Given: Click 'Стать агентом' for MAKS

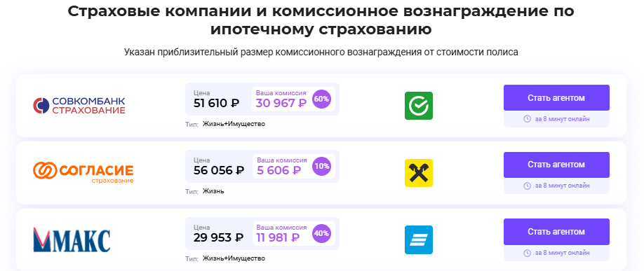Looking at the screenshot, I should [556, 232].
